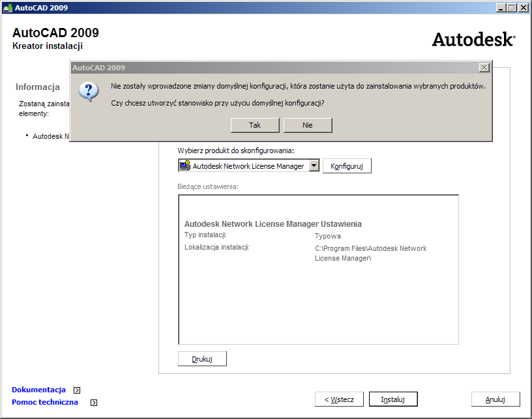Viewport: 532px width, 419px height.
Task: Close the AutoCAD 2009 message dialog
Action: [x=484, y=68]
